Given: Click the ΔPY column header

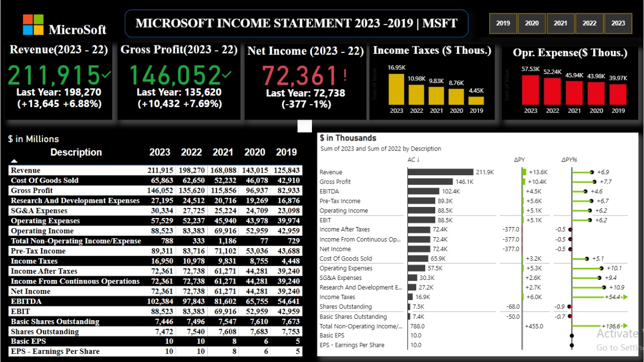Looking at the screenshot, I should coord(519,160).
